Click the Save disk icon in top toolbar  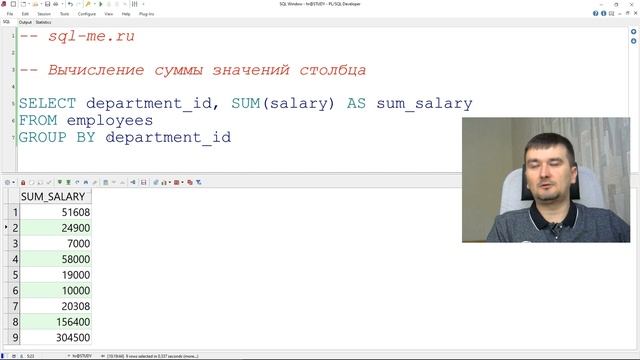(x=47, y=4)
